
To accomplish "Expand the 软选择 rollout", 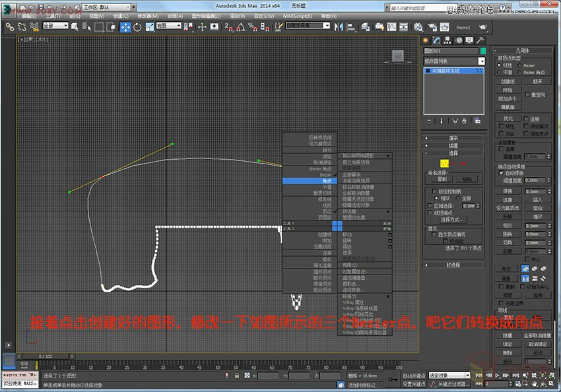I will click(453, 265).
